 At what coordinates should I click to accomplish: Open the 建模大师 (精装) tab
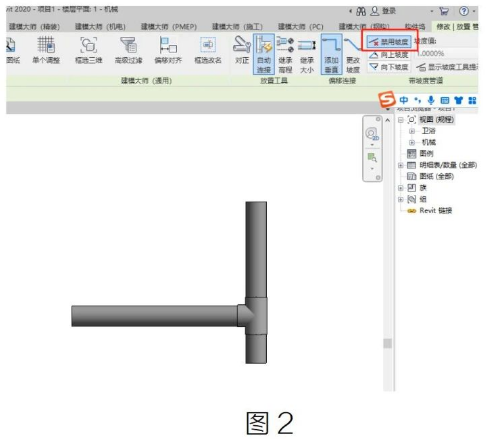(34, 27)
